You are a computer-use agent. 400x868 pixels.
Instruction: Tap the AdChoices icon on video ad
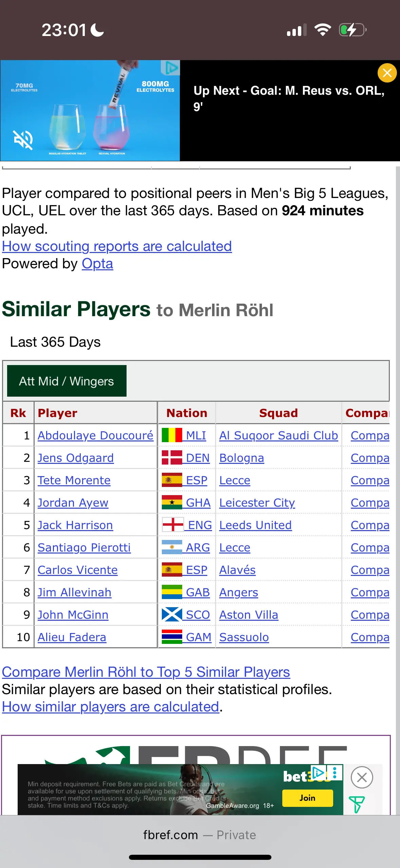coord(170,68)
